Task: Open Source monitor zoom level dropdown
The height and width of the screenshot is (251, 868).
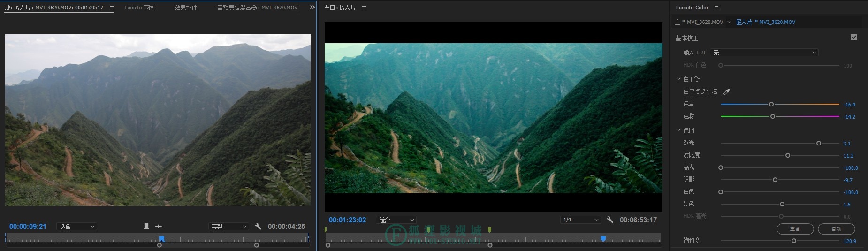Action: tap(77, 227)
